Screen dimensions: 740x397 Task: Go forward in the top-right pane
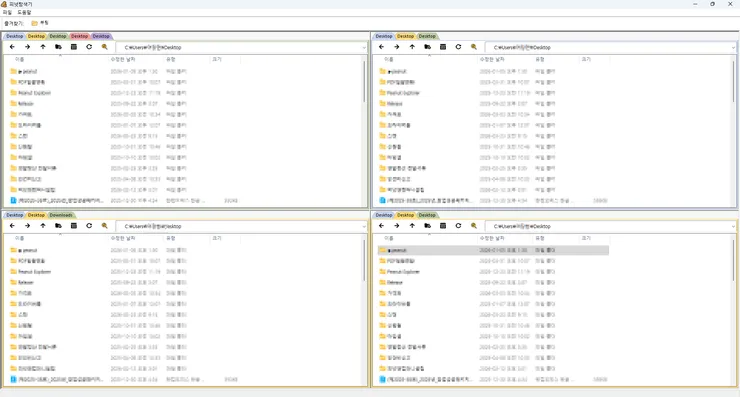396,47
